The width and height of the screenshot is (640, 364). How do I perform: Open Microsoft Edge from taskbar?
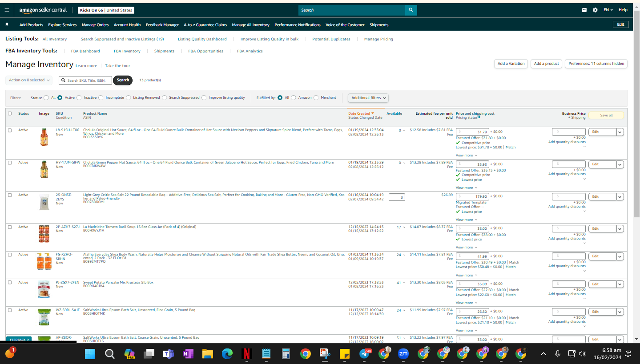tap(227, 354)
